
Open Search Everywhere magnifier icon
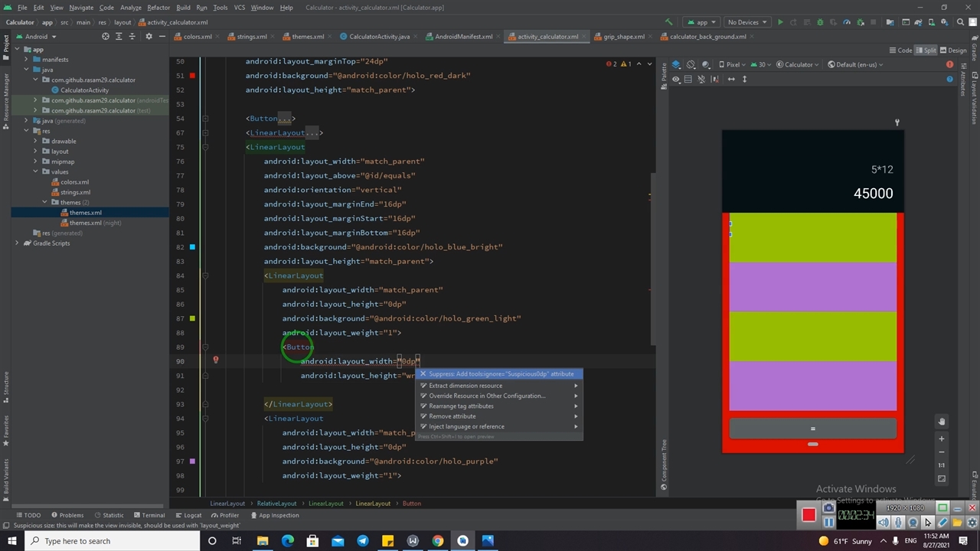pos(959,22)
